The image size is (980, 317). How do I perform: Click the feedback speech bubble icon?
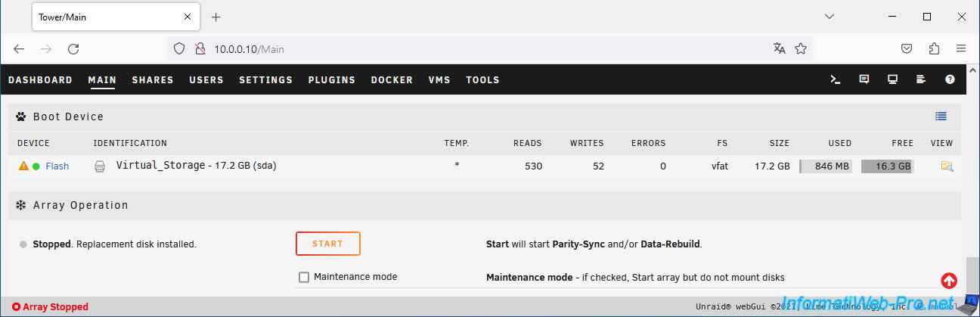864,79
